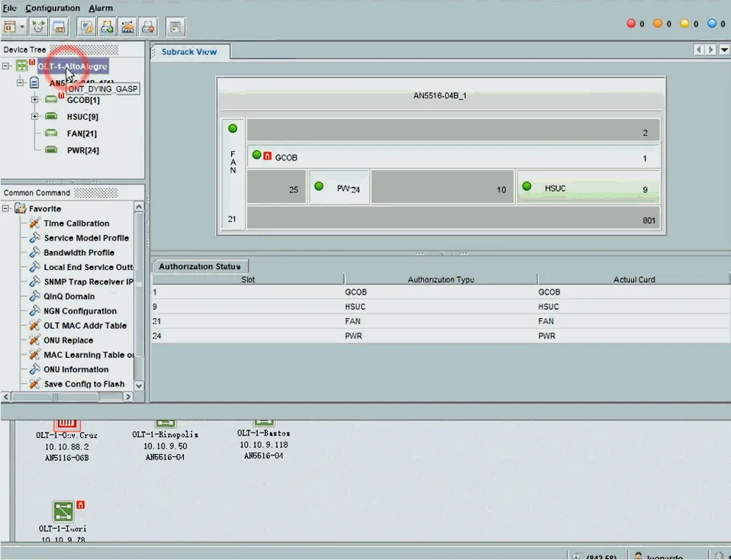Click the red critical alarm indicator
Screen dimensions: 731x560
[631, 24]
